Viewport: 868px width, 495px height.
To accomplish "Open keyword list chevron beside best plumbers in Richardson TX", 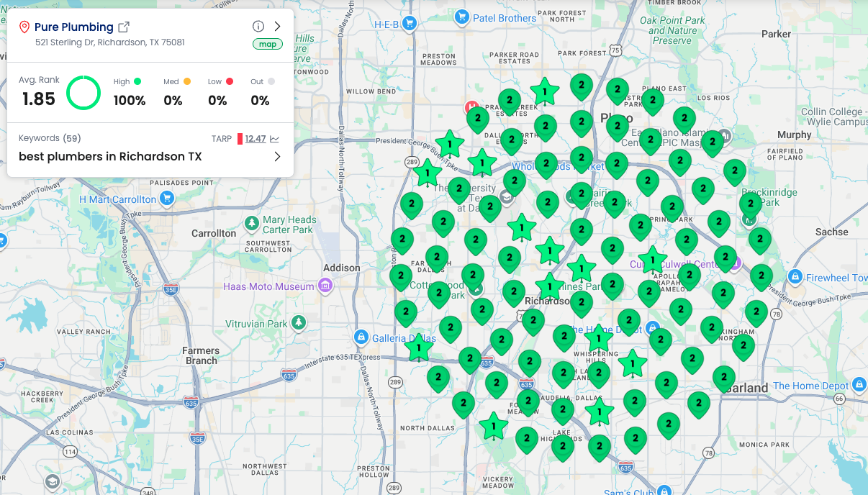I will [x=278, y=156].
